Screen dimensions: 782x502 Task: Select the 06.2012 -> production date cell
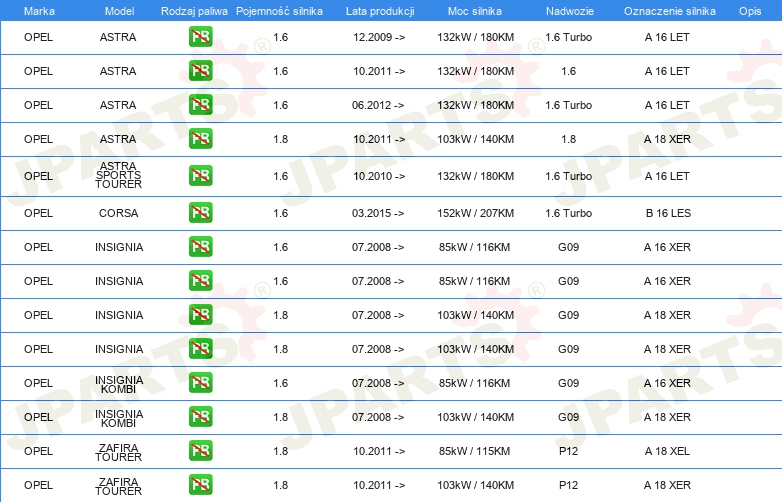(378, 105)
